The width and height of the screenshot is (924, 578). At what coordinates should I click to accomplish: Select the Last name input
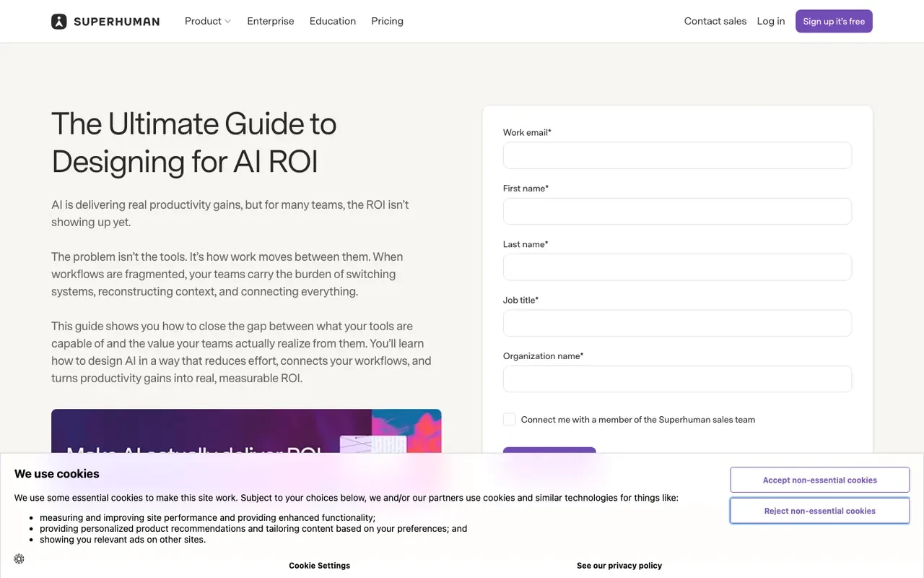[x=677, y=267]
